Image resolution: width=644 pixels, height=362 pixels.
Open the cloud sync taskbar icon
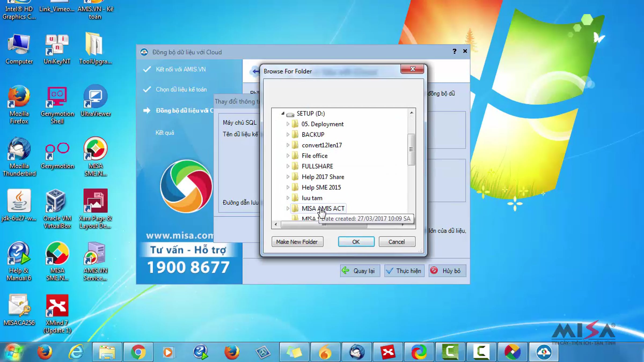tap(544, 352)
